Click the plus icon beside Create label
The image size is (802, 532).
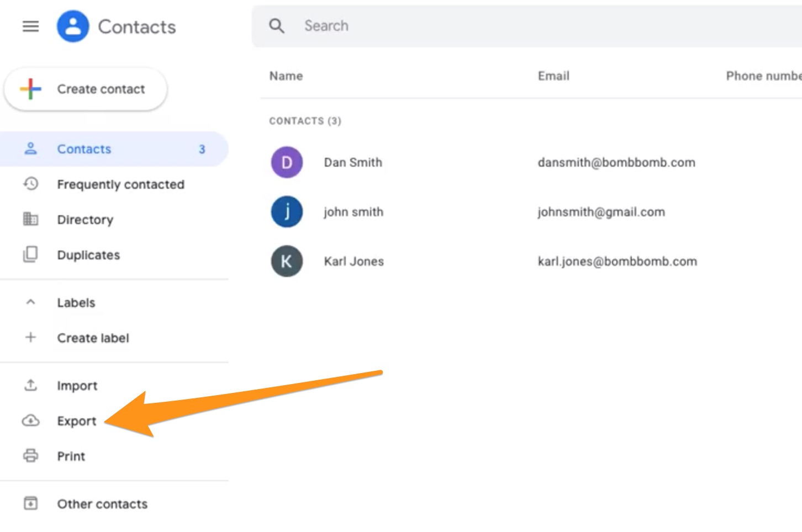pyautogui.click(x=31, y=337)
